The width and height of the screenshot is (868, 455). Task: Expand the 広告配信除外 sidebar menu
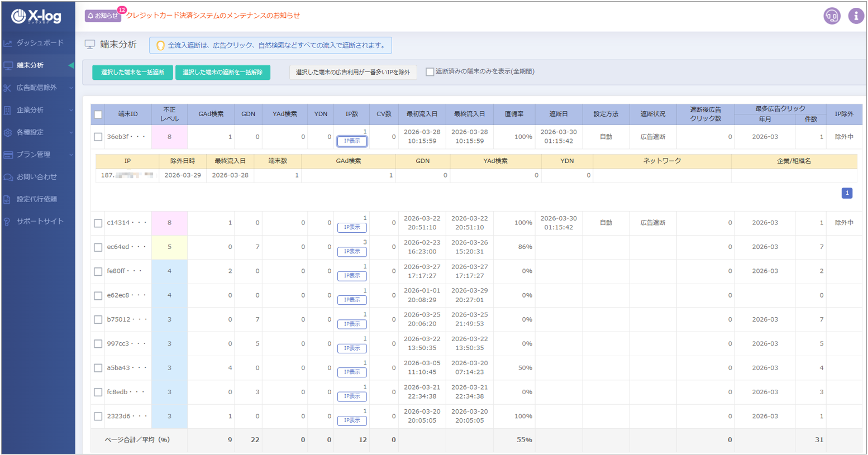[x=37, y=88]
